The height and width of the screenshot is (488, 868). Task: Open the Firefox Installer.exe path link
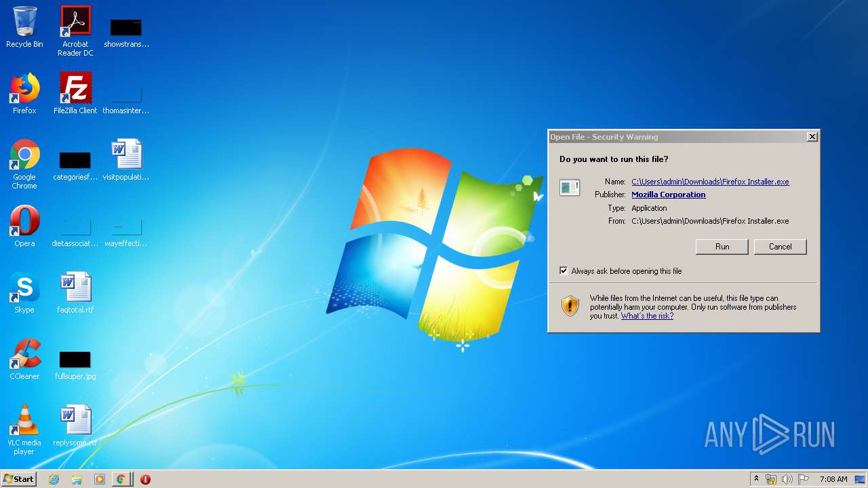coord(710,182)
